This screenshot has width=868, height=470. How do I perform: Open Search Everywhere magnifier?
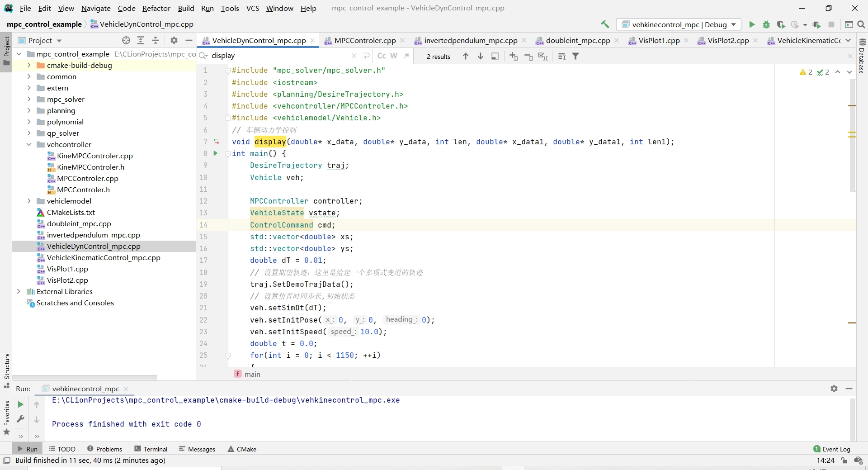click(x=861, y=25)
